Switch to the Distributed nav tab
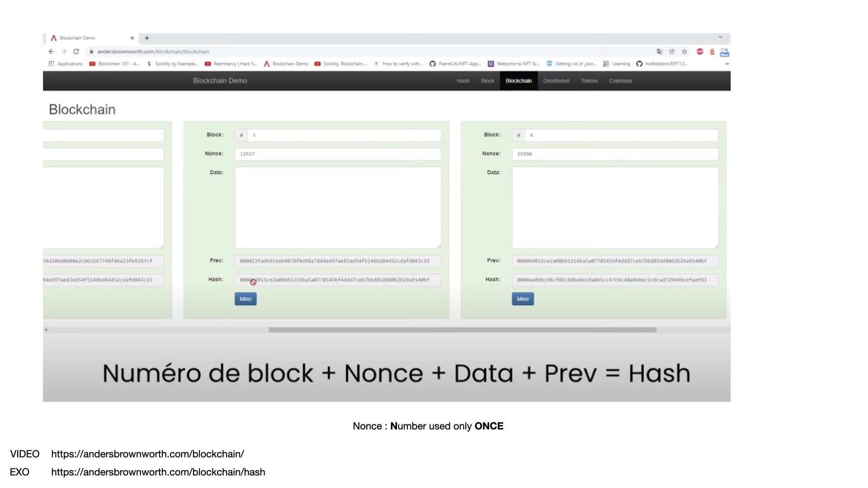The image size is (868, 488). 556,81
